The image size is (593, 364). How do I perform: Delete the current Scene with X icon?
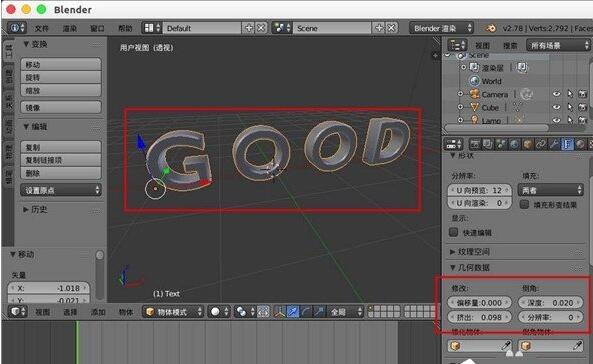click(x=392, y=28)
